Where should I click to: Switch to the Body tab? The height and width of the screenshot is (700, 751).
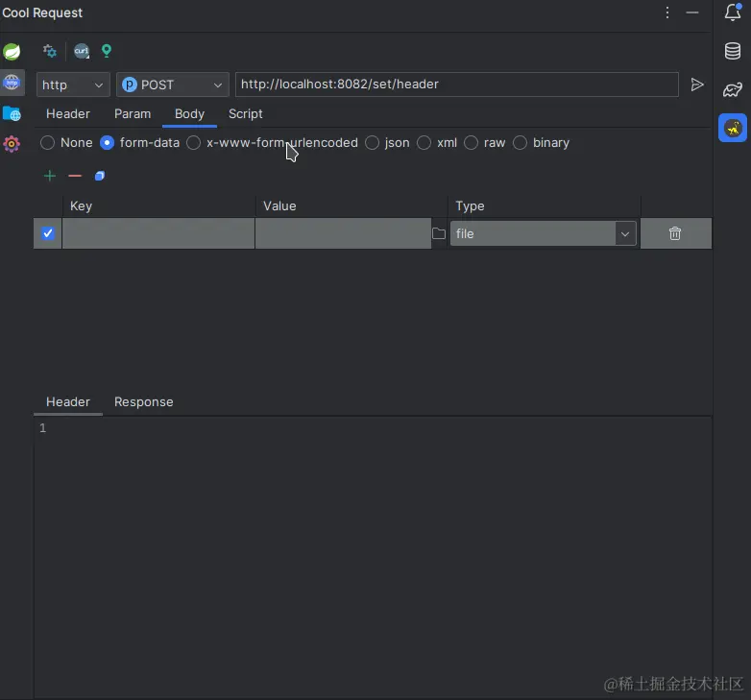(x=189, y=114)
